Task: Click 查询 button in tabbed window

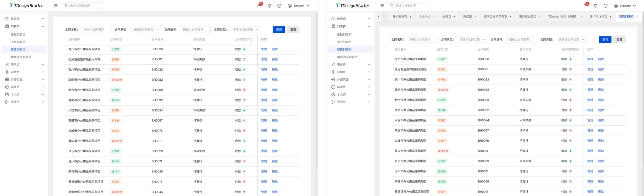Action: click(605, 40)
